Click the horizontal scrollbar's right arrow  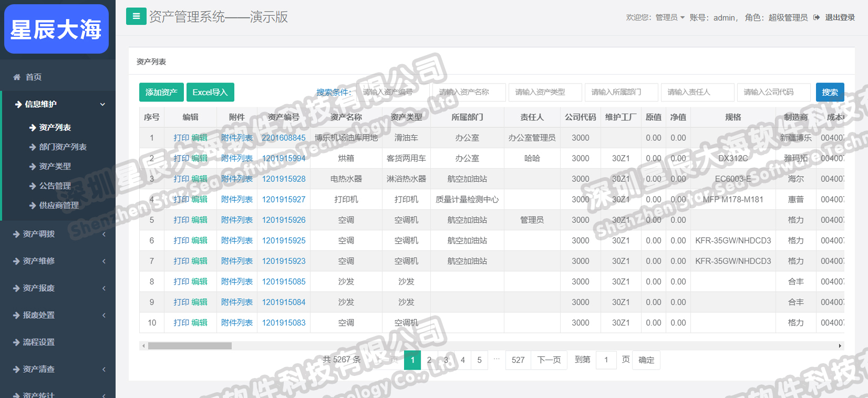[x=840, y=346]
